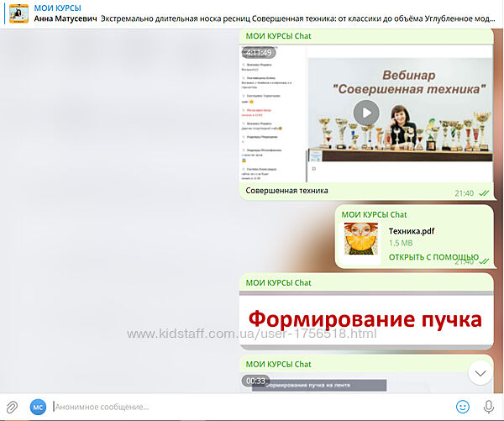The height and width of the screenshot is (421, 504).
Task: Focus the Анонимное сообщение input field
Action: coord(244,407)
